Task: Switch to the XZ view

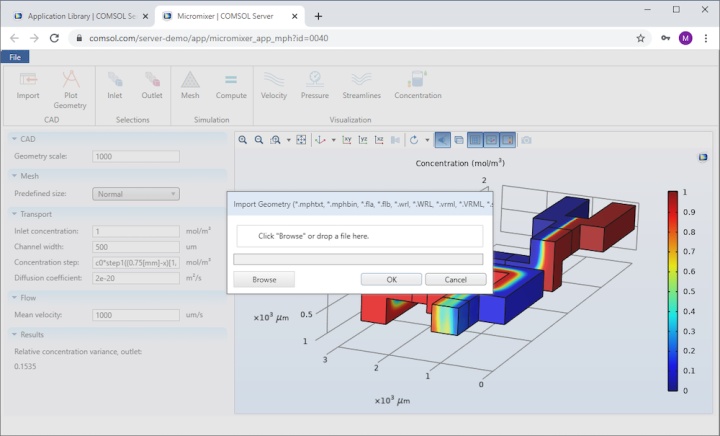Action: click(x=379, y=140)
